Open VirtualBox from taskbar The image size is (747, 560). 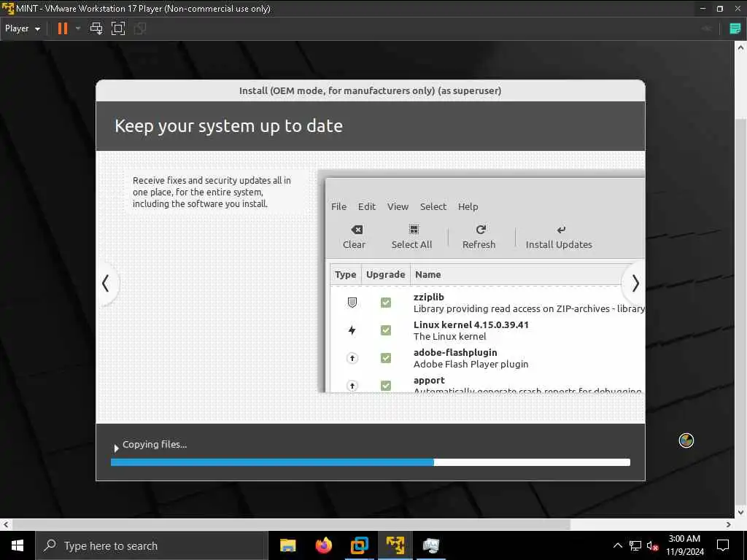(359, 545)
